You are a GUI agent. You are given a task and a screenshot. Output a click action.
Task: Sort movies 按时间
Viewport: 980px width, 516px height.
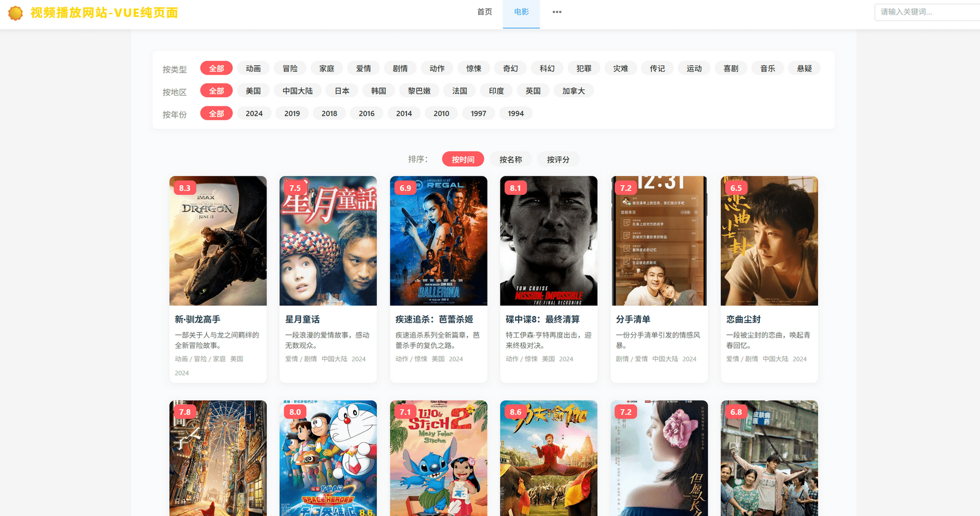463,159
